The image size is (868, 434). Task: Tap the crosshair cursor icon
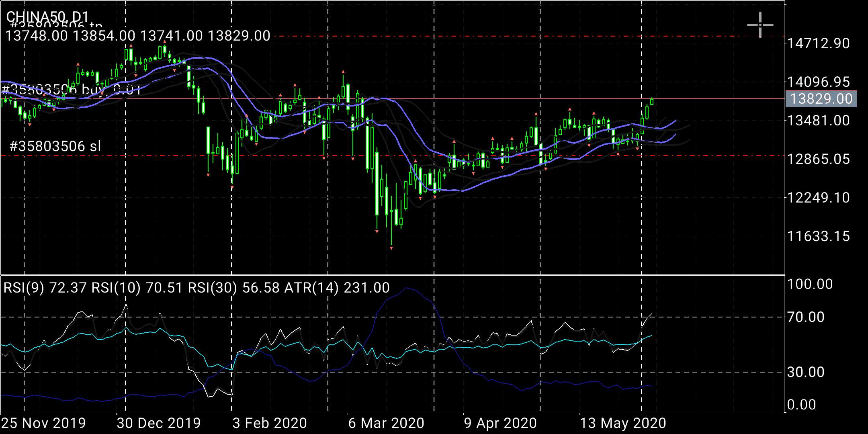(760, 25)
